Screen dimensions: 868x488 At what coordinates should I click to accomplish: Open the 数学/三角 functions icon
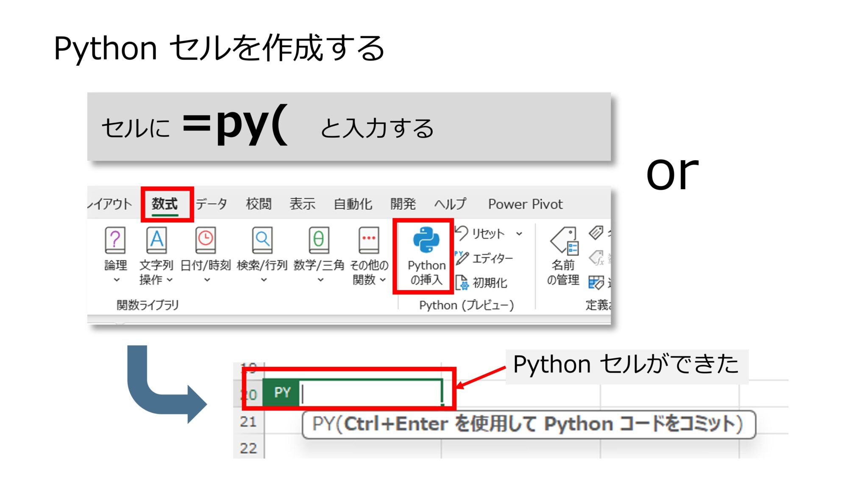[319, 240]
